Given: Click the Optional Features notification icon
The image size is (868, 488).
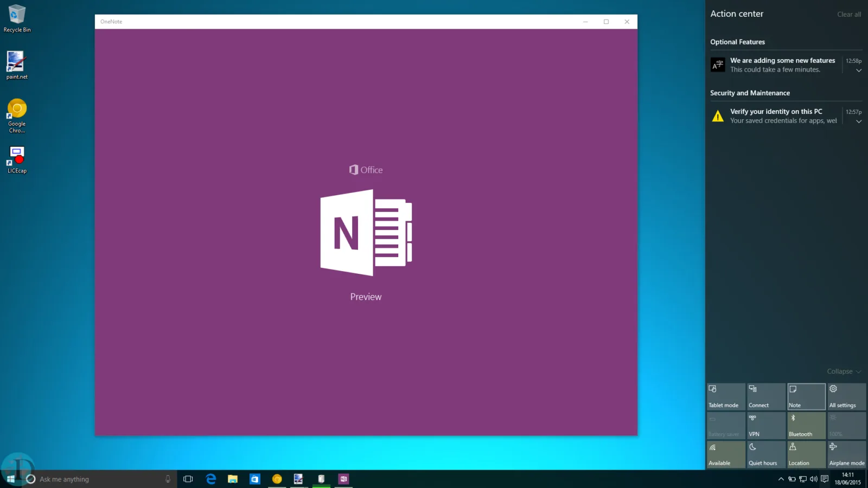Looking at the screenshot, I should [x=718, y=65].
